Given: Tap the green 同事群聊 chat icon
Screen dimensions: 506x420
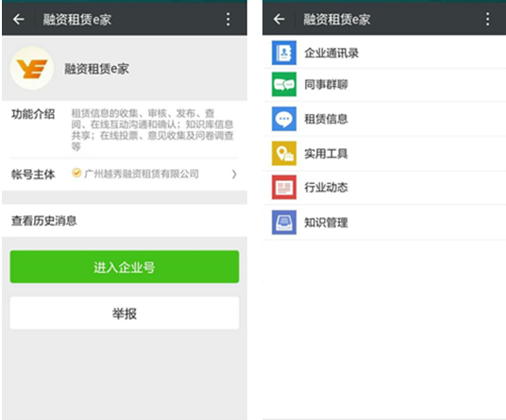Looking at the screenshot, I should point(284,85).
